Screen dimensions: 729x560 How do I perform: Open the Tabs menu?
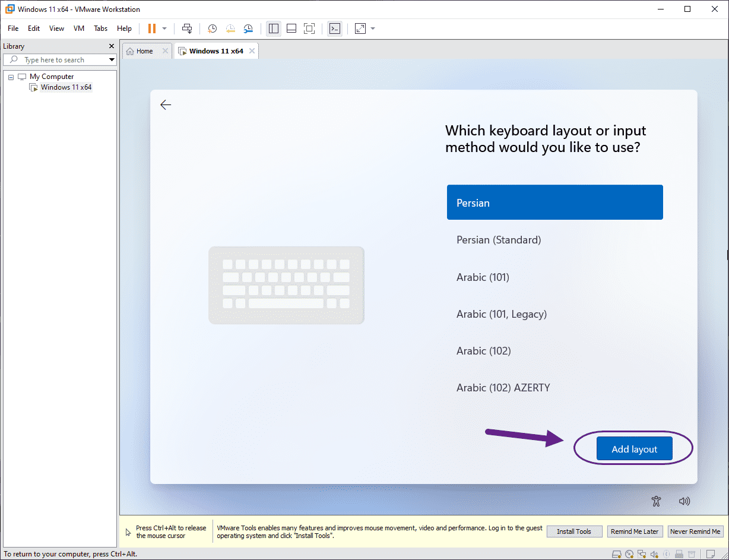pos(101,29)
